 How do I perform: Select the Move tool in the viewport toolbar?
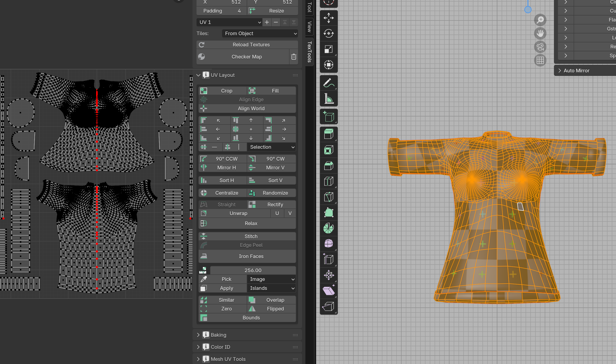(329, 18)
